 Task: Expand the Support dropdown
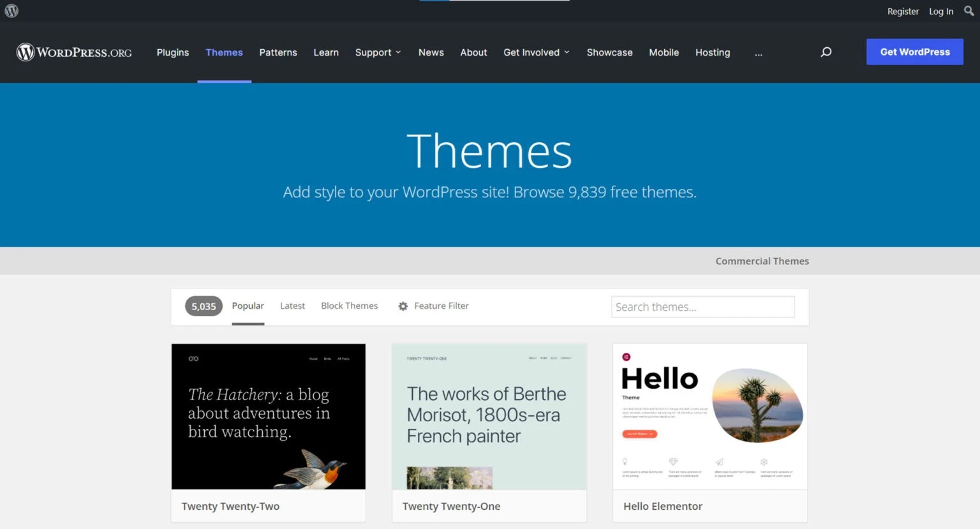(378, 52)
